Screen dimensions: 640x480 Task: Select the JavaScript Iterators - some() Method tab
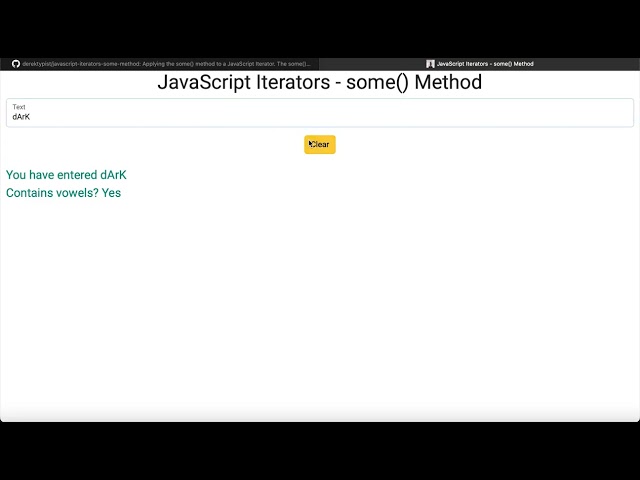[479, 64]
